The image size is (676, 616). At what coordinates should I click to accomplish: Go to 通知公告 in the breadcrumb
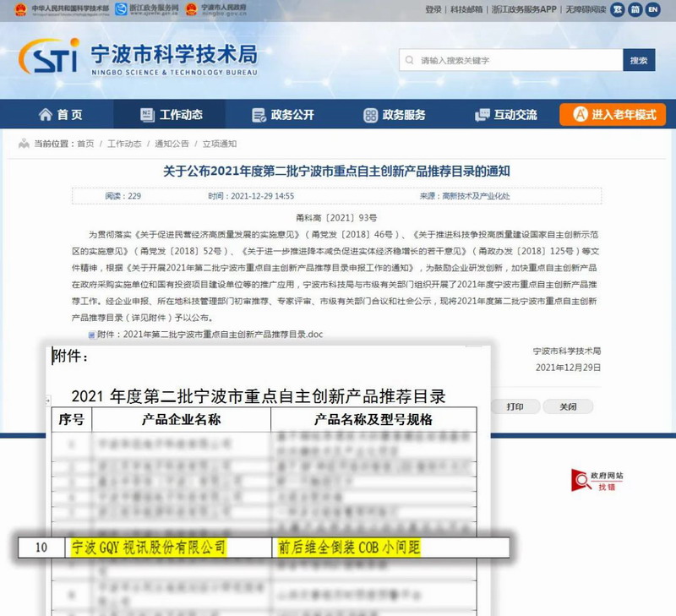point(172,144)
